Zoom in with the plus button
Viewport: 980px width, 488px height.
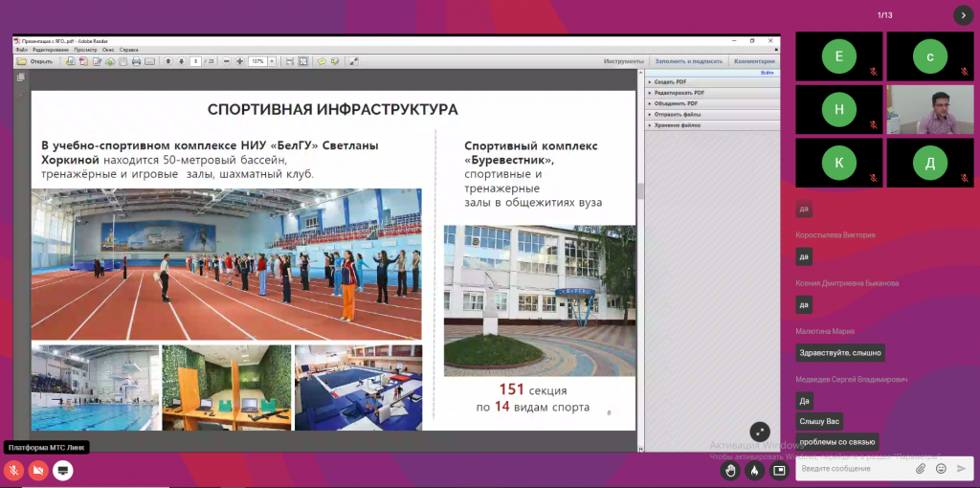pos(239,61)
